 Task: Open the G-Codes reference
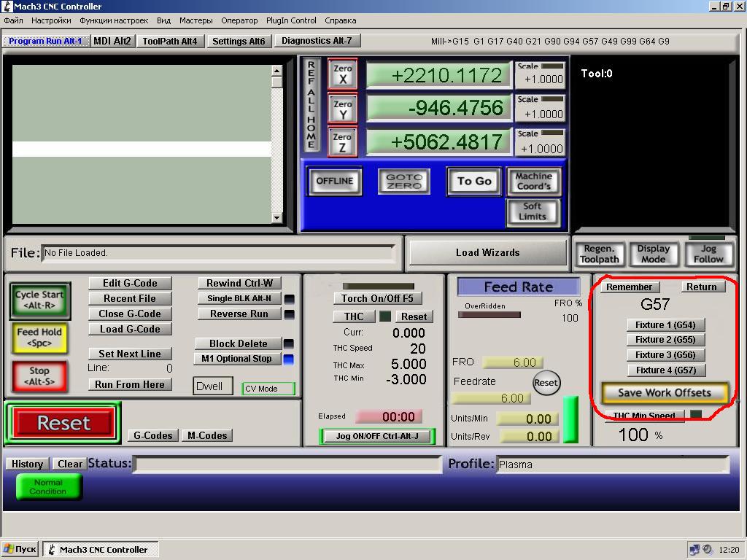tap(153, 435)
